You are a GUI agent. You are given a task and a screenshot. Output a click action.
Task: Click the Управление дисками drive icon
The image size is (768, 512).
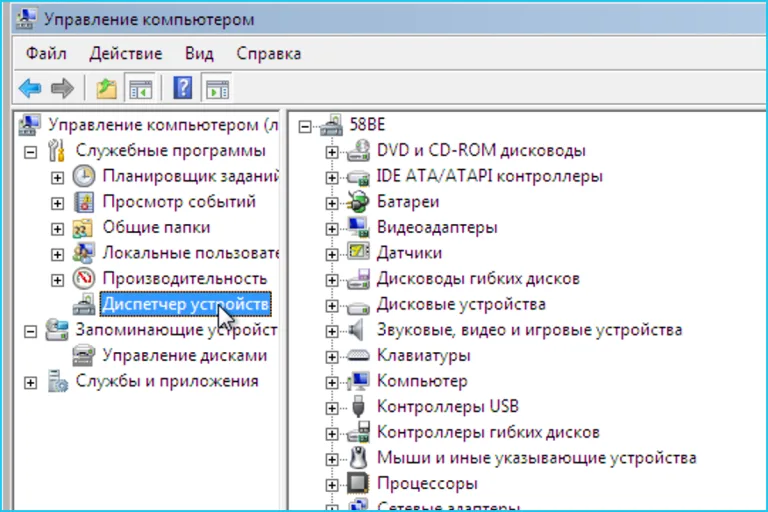click(84, 355)
